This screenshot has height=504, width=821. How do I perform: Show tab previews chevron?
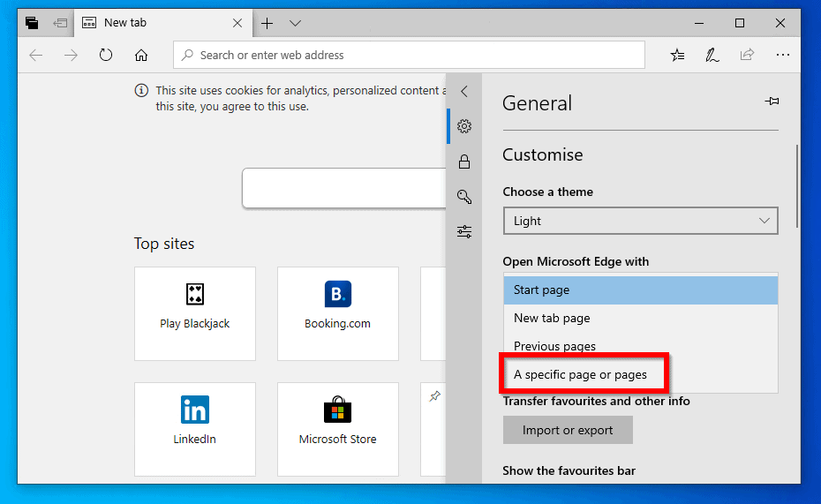coord(296,23)
